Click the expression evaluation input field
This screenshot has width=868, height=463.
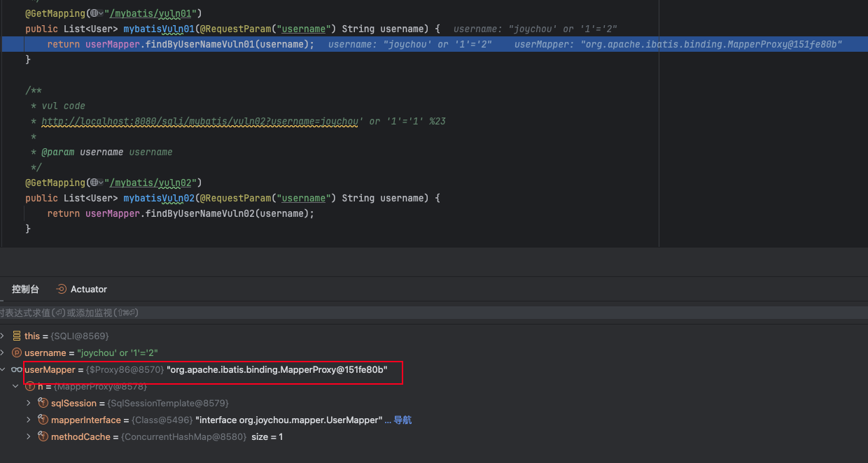point(210,311)
